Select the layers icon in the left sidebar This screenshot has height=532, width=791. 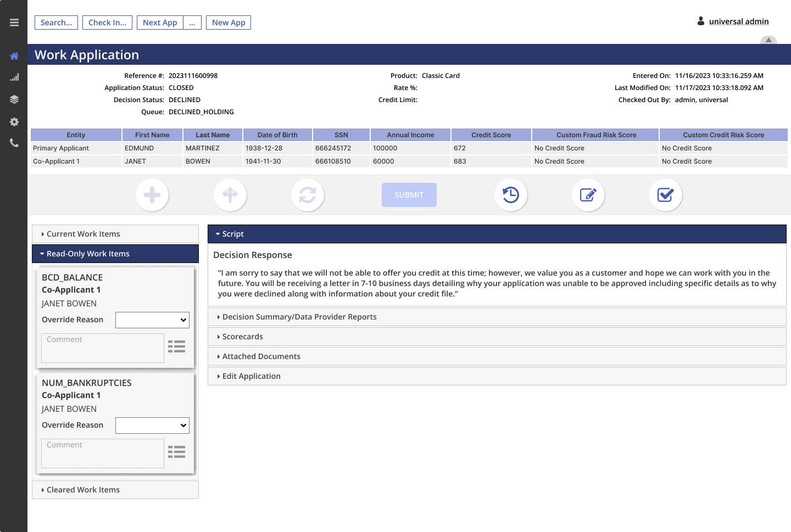click(14, 99)
